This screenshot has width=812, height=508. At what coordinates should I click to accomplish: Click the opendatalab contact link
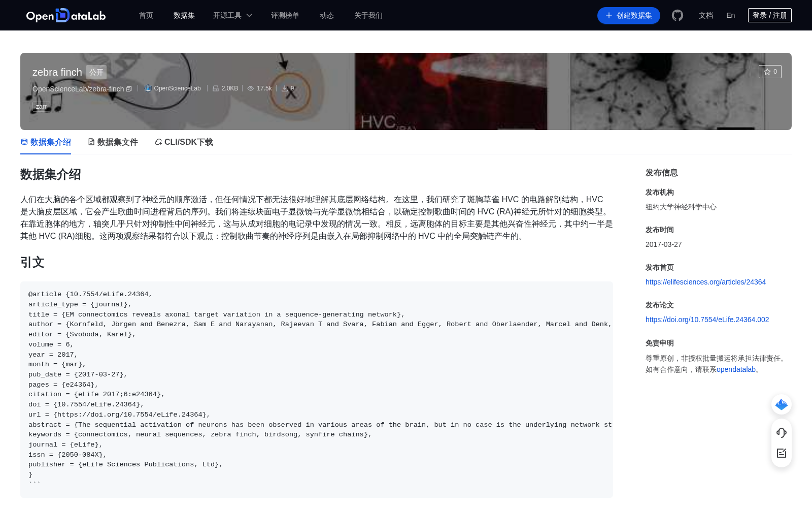pyautogui.click(x=736, y=369)
